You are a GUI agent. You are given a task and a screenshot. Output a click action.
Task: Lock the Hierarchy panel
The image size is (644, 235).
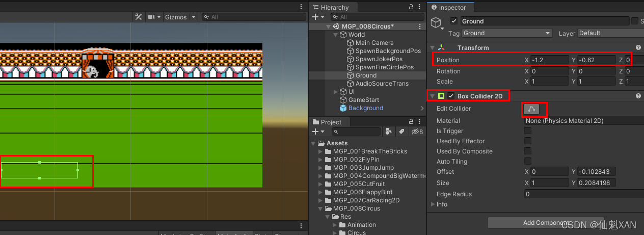412,7
